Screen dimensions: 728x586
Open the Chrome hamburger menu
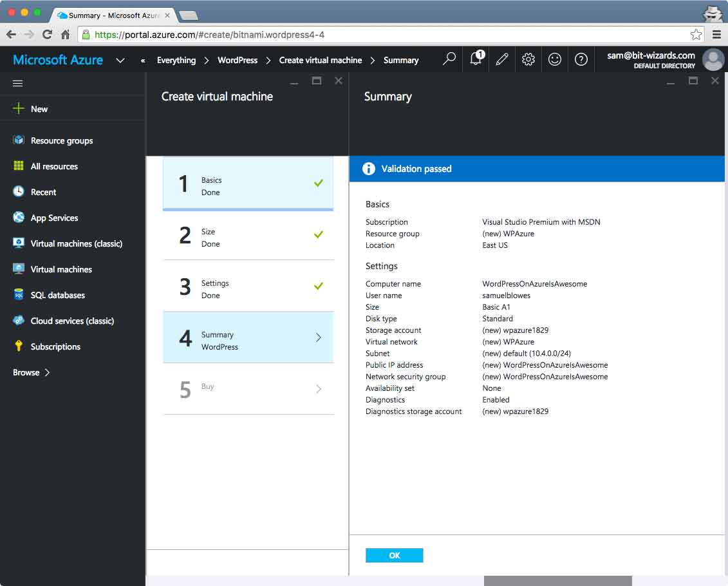pyautogui.click(x=716, y=34)
